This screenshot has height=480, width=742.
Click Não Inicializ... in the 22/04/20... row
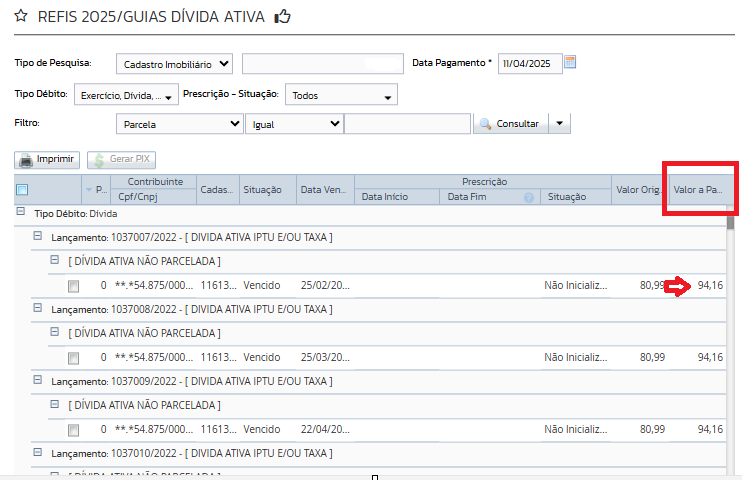tap(575, 429)
